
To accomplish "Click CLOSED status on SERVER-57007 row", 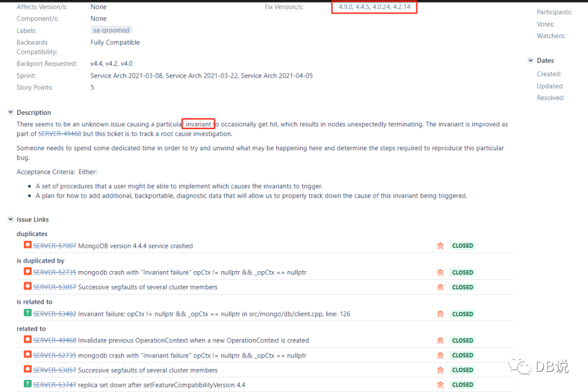I will pyautogui.click(x=462, y=246).
